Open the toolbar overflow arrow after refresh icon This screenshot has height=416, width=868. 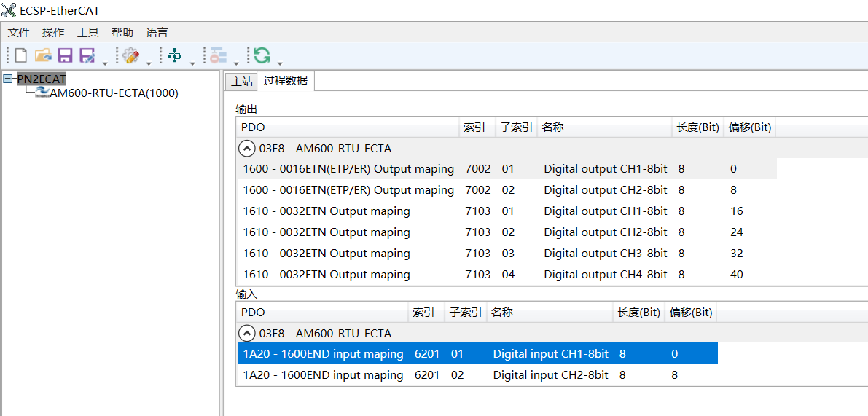tap(280, 61)
